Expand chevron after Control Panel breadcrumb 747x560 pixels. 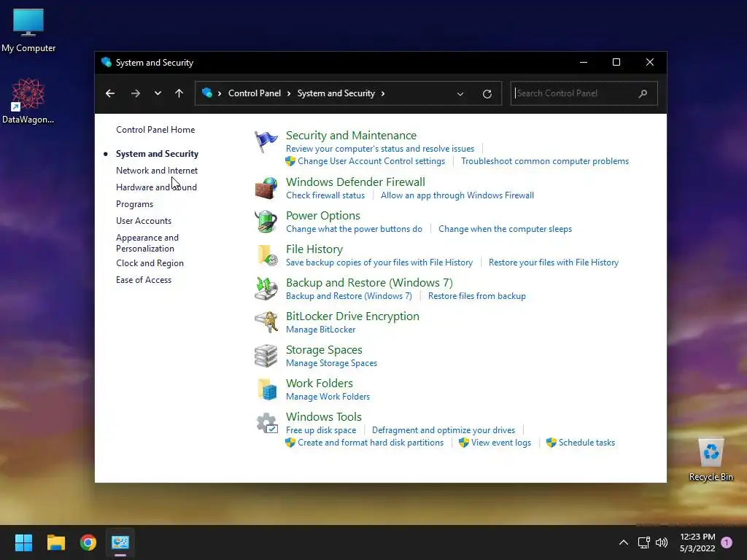coord(289,93)
